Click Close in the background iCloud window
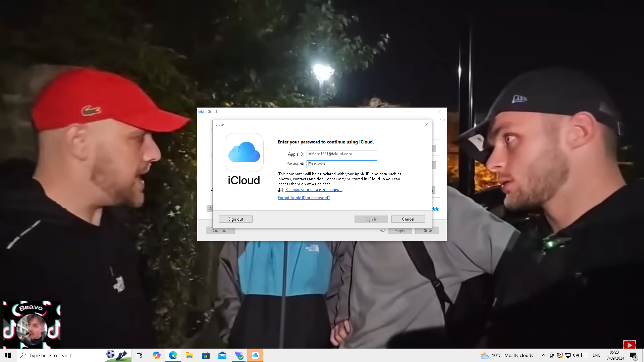 427,231
